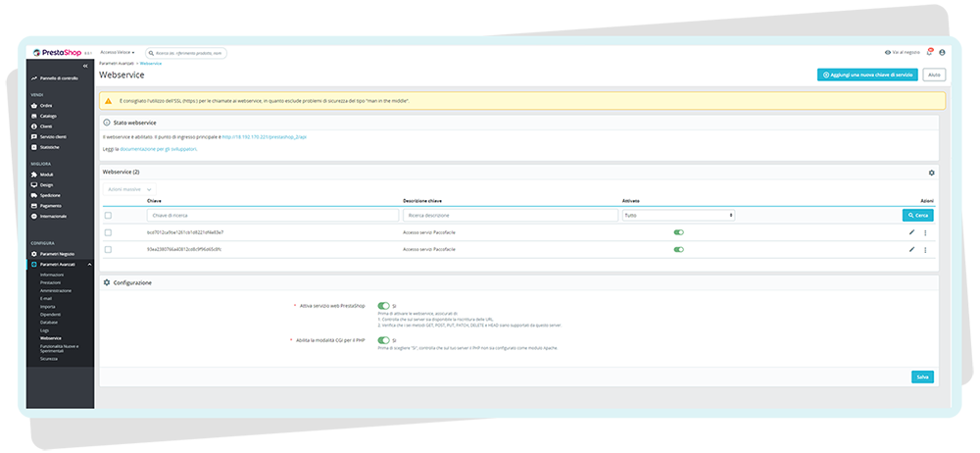Toggle Attivato switch for key 93ea2380
The width and height of the screenshot is (980, 453).
(x=679, y=249)
